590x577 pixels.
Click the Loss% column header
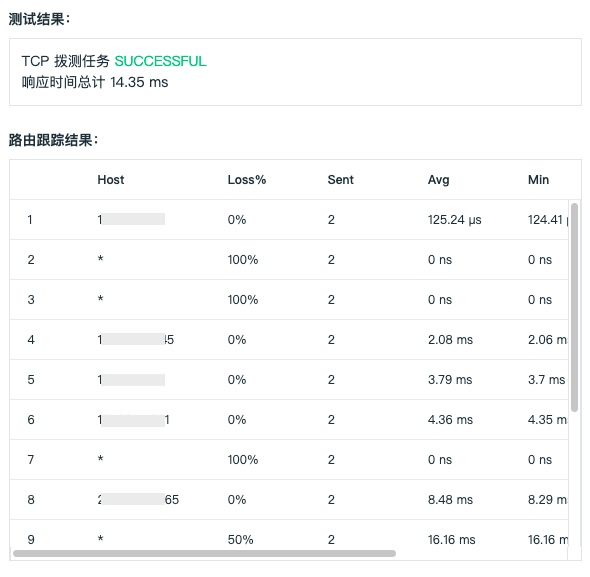(247, 180)
